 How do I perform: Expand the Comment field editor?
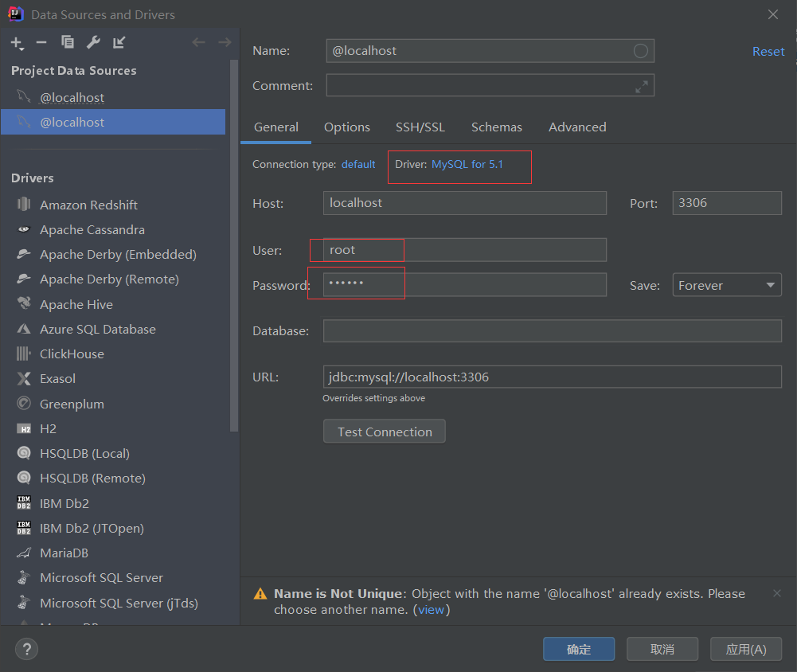tap(642, 87)
